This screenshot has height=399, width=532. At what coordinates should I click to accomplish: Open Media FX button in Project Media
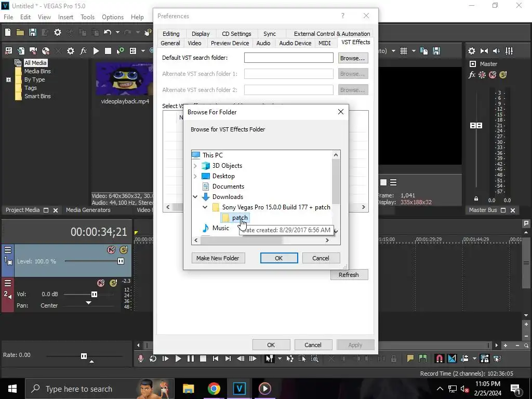coord(83,51)
